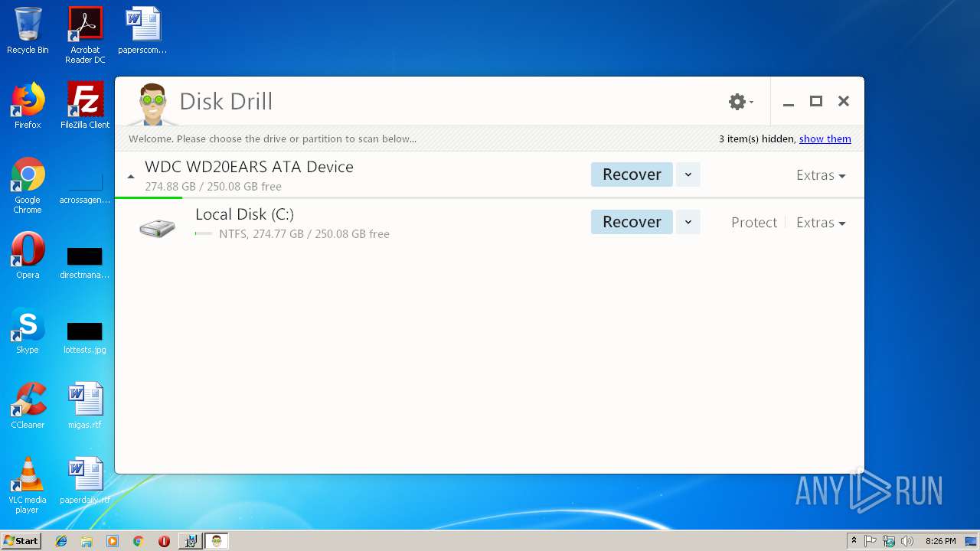
Task: Click the WDC device green usage progress bar
Action: (x=149, y=197)
